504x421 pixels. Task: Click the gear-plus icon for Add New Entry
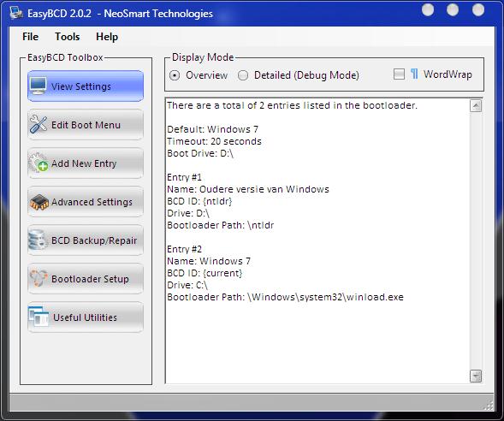tap(39, 163)
